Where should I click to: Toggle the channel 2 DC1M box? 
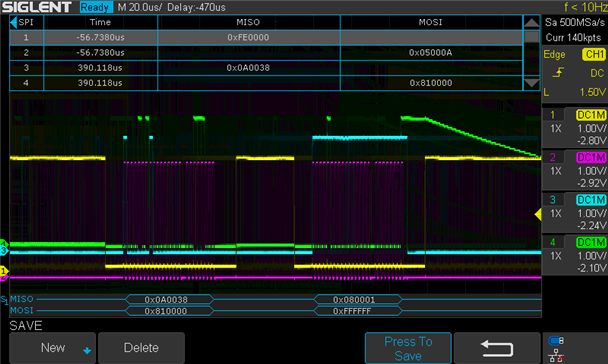(591, 157)
